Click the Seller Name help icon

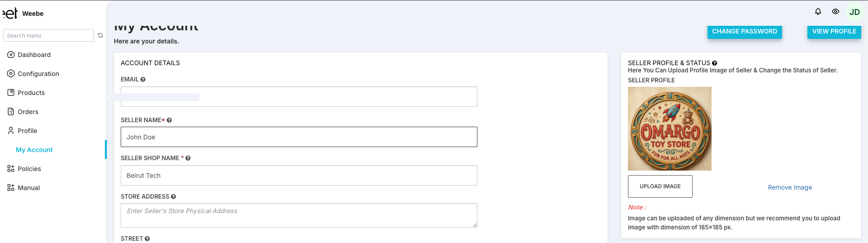point(169,120)
